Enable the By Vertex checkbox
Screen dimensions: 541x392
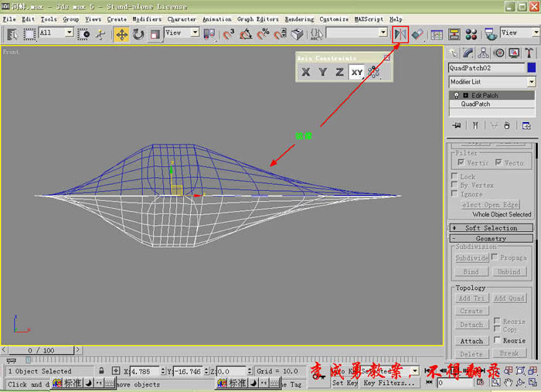coord(454,185)
